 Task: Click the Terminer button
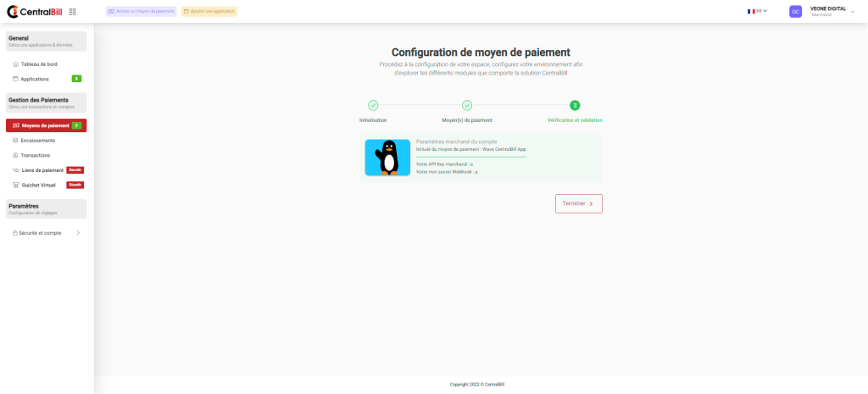[x=578, y=203]
